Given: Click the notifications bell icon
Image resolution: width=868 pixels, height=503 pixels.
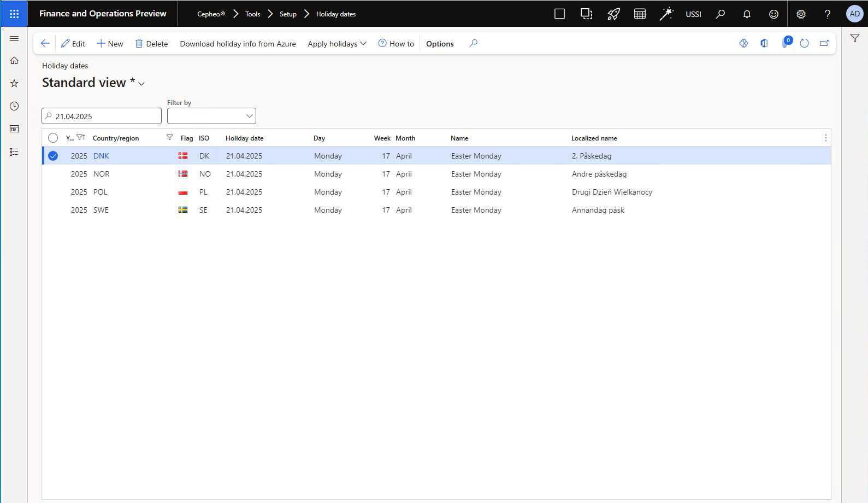Looking at the screenshot, I should click(747, 14).
